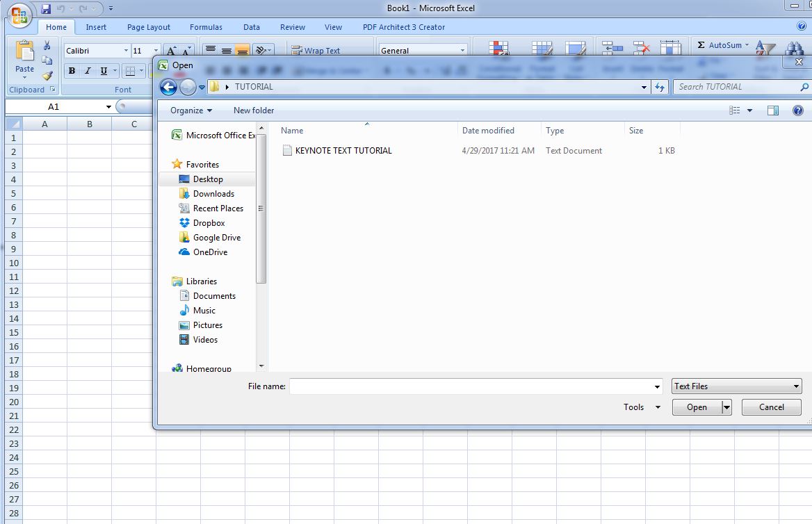Expand the Name Box dropdown arrow
The width and height of the screenshot is (812, 524).
tap(108, 106)
